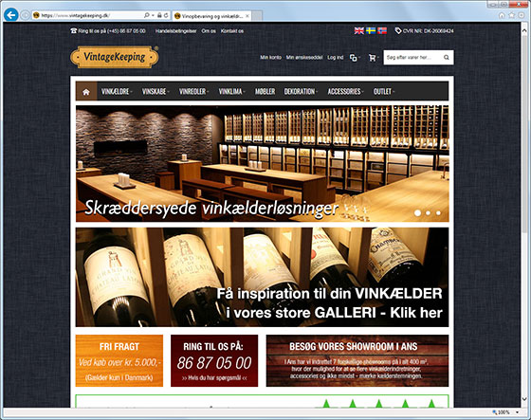Click the browser Home icon
This screenshot has height=420, width=531.
coord(502,15)
